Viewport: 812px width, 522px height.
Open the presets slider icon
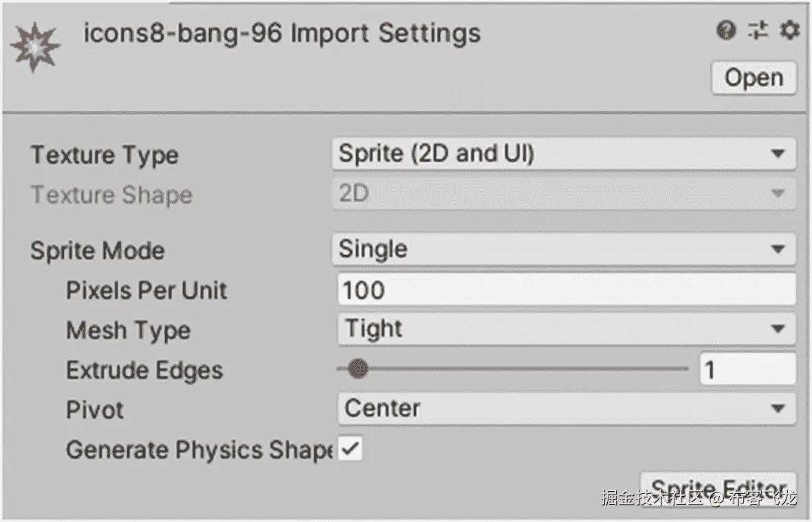tap(758, 30)
